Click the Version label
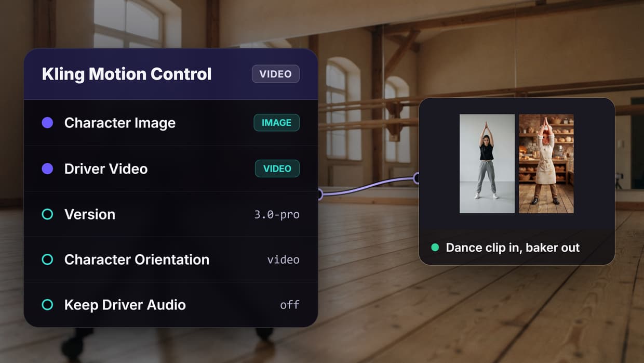Image resolution: width=644 pixels, height=363 pixels. [x=90, y=214]
